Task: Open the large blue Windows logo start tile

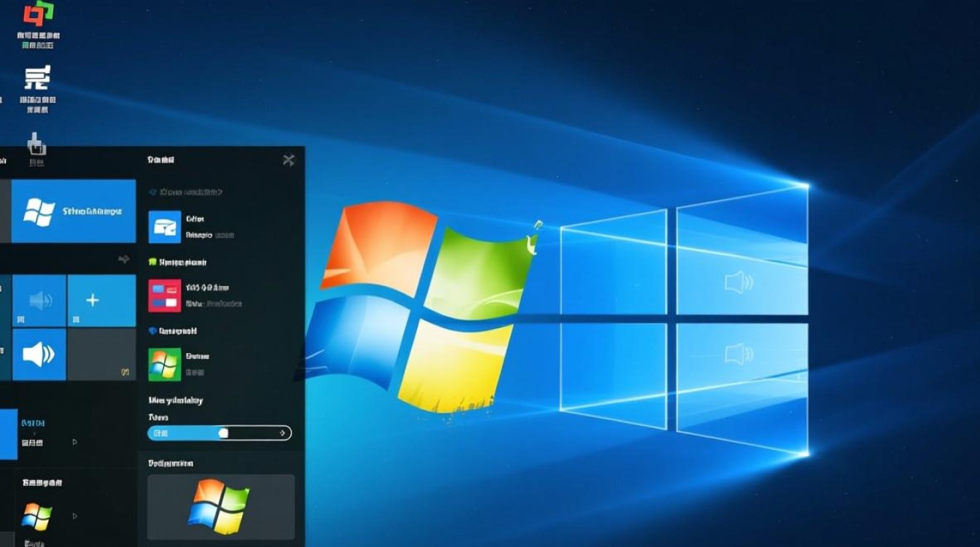Action: pyautogui.click(x=72, y=210)
